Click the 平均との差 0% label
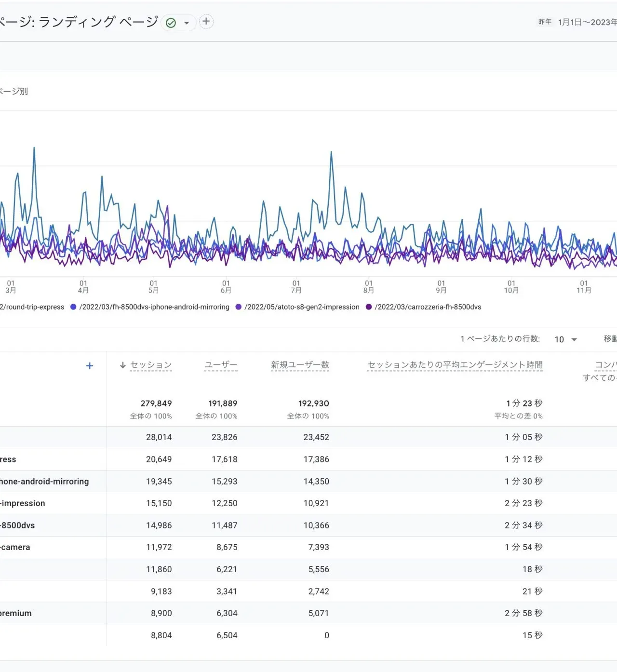Screen dimensions: 617x672 click(519, 416)
